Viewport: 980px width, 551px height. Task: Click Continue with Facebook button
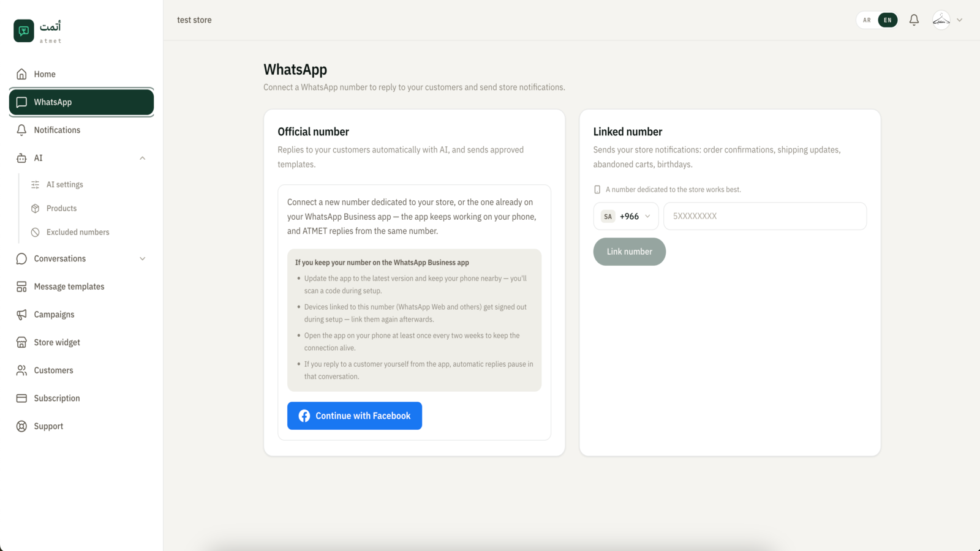[355, 416]
